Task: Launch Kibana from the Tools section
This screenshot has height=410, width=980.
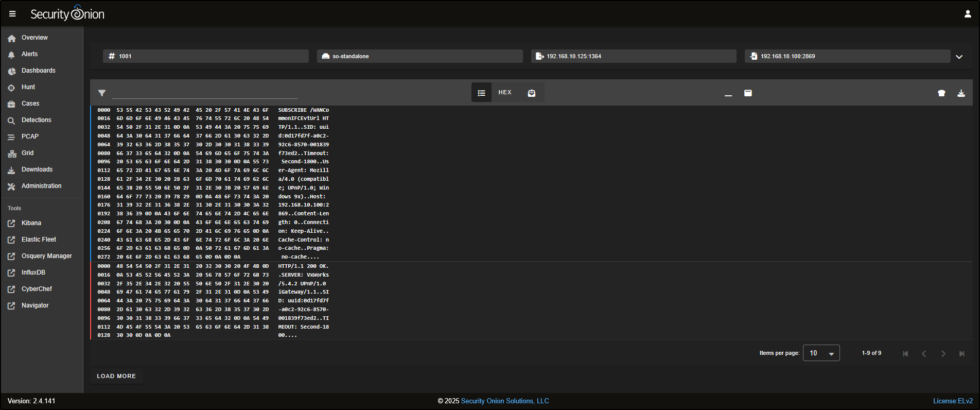Action: [x=31, y=223]
